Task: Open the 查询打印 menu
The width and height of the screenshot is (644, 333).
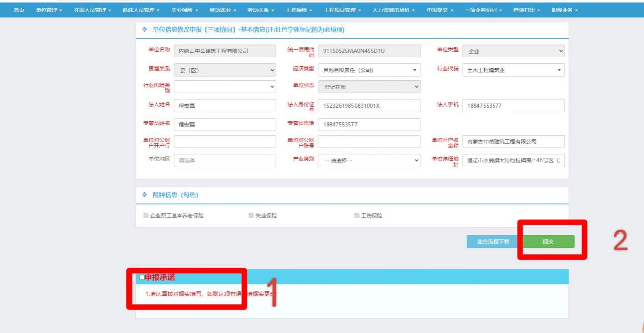Action: click(x=526, y=10)
